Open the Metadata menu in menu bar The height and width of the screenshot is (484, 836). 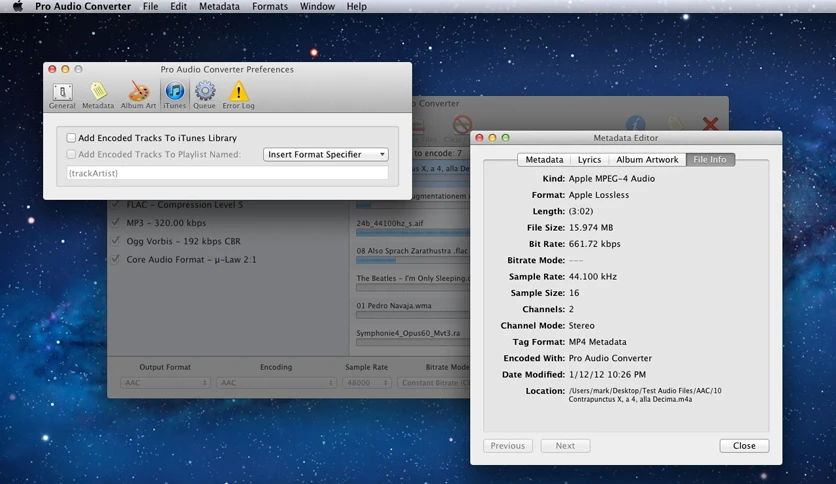point(219,6)
